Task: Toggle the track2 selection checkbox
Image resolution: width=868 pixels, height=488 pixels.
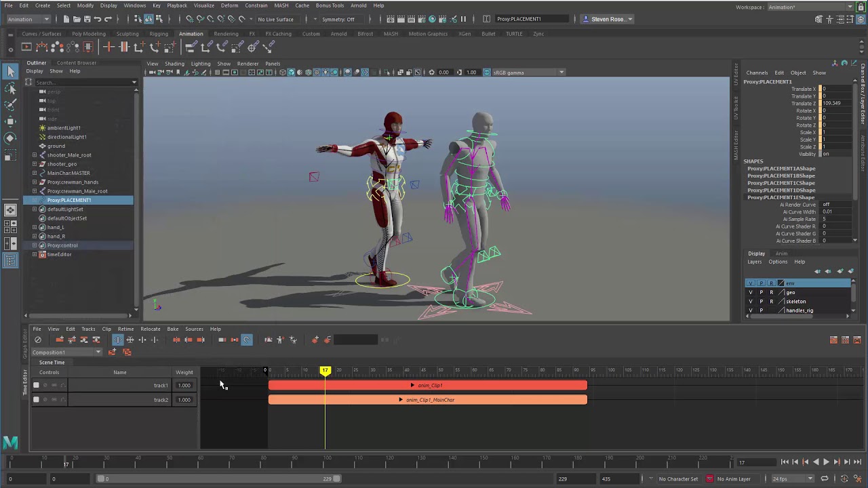Action: (36, 400)
